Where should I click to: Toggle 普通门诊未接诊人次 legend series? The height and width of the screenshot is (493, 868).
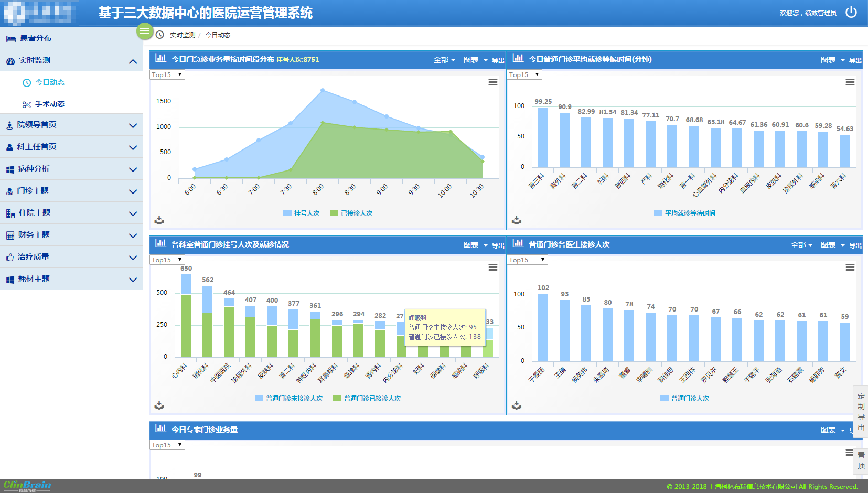[289, 398]
